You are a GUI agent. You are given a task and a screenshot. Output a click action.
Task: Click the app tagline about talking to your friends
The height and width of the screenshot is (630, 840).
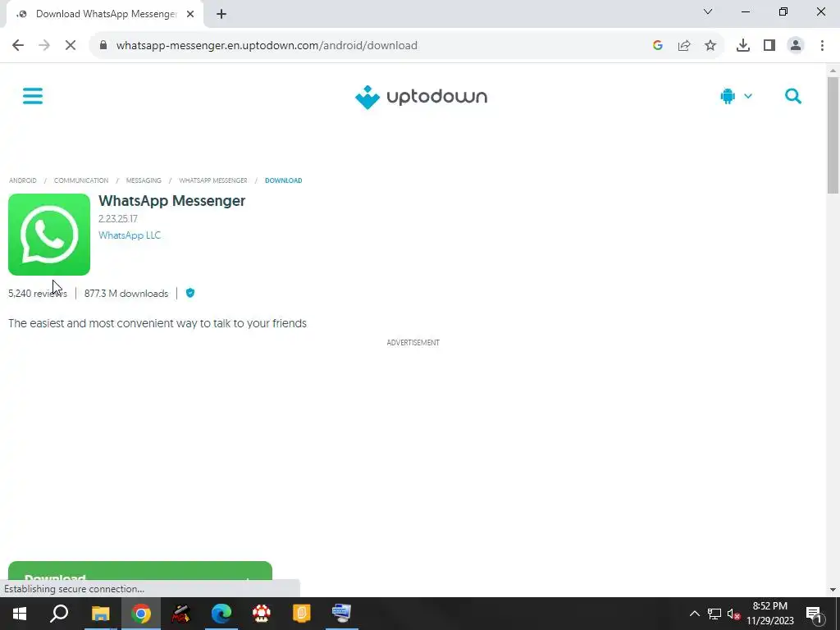point(157,323)
